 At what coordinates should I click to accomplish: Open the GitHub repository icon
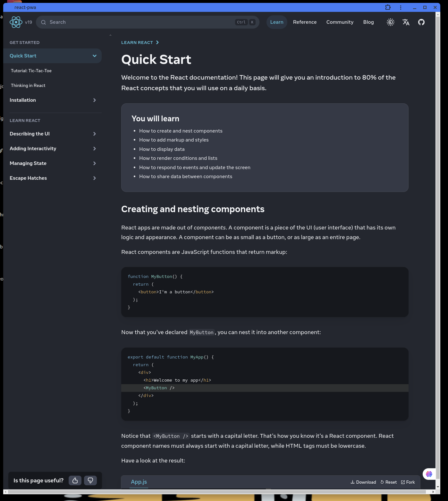(421, 22)
